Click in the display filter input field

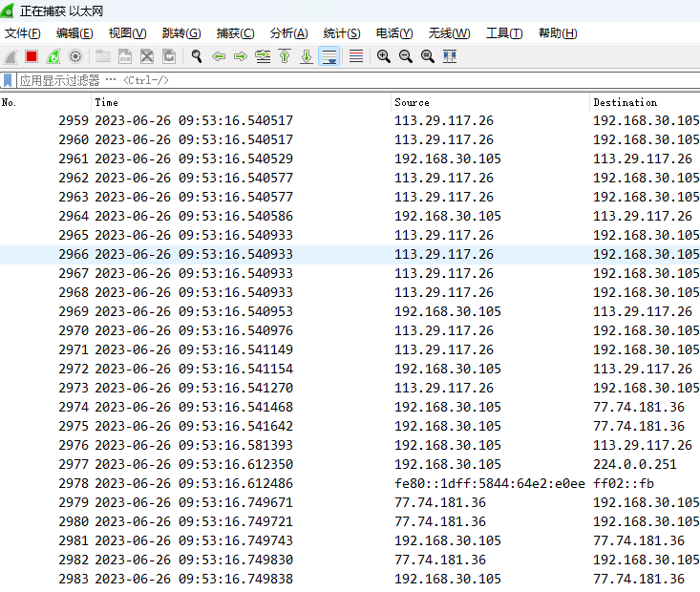point(358,80)
